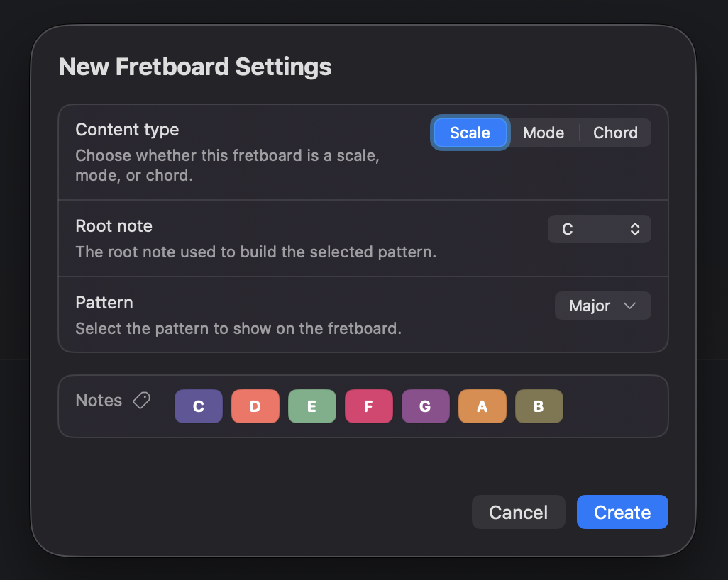
Task: Select the Scale content type
Action: [x=470, y=133]
